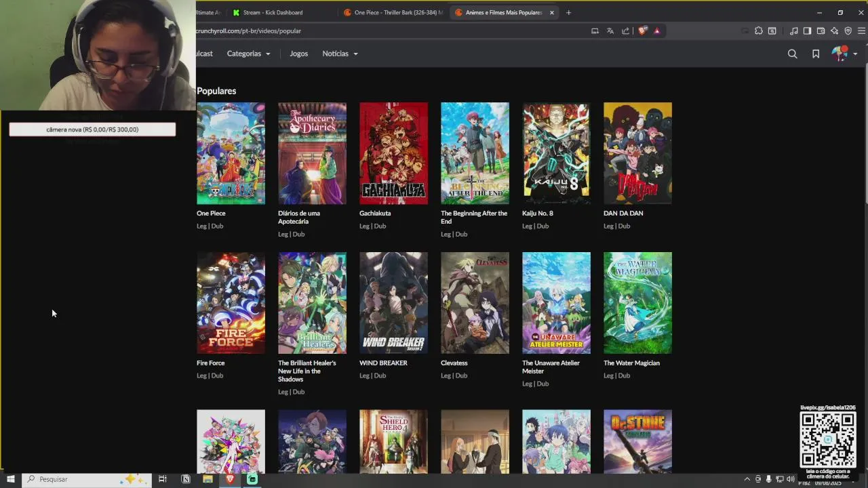Open the Apothecary Diaries poster
Image resolution: width=868 pixels, height=488 pixels.
pyautogui.click(x=312, y=153)
